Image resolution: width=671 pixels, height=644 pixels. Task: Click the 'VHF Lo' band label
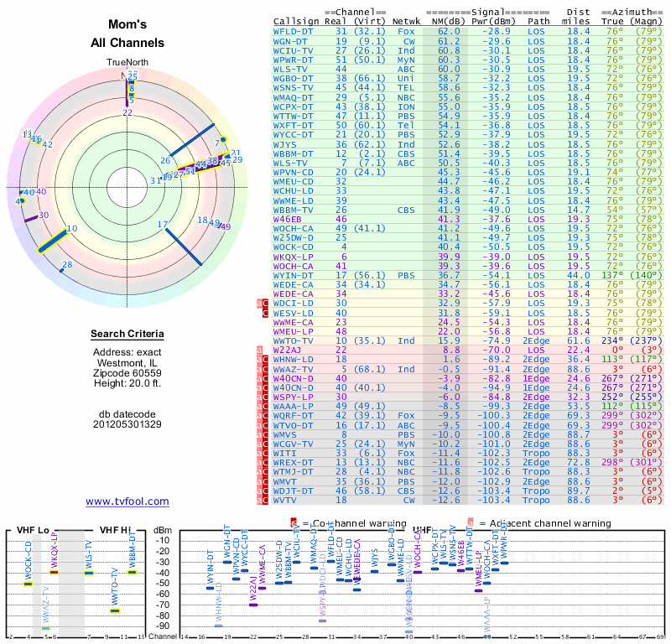click(33, 530)
